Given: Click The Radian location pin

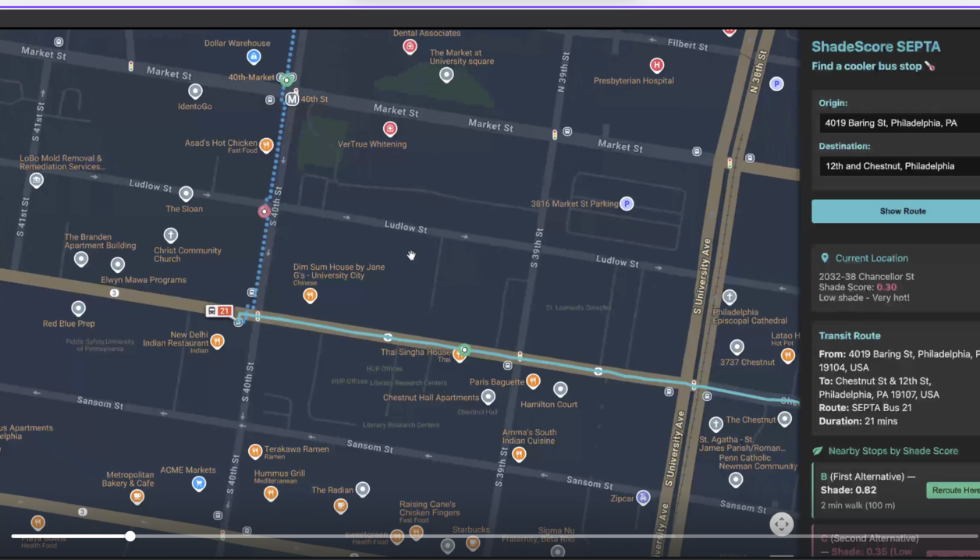Looking at the screenshot, I should coord(362,490).
